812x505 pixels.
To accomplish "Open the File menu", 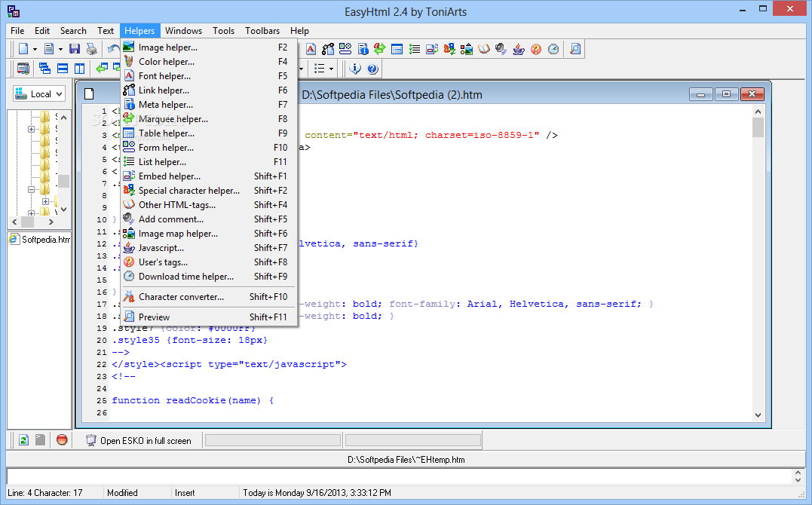I will click(x=17, y=31).
